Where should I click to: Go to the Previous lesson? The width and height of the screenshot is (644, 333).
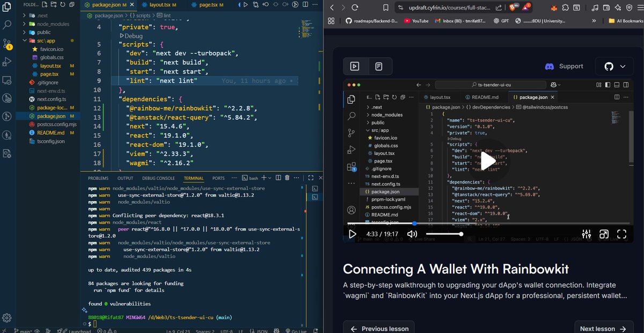coord(378,328)
